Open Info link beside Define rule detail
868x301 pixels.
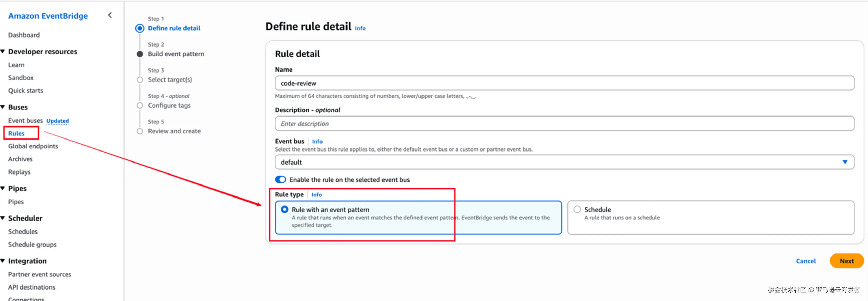(x=360, y=28)
